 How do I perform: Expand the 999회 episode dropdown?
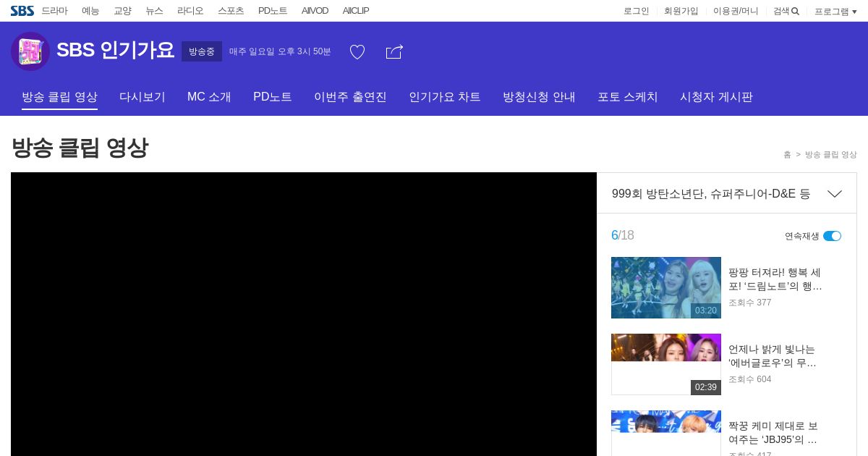(x=835, y=194)
